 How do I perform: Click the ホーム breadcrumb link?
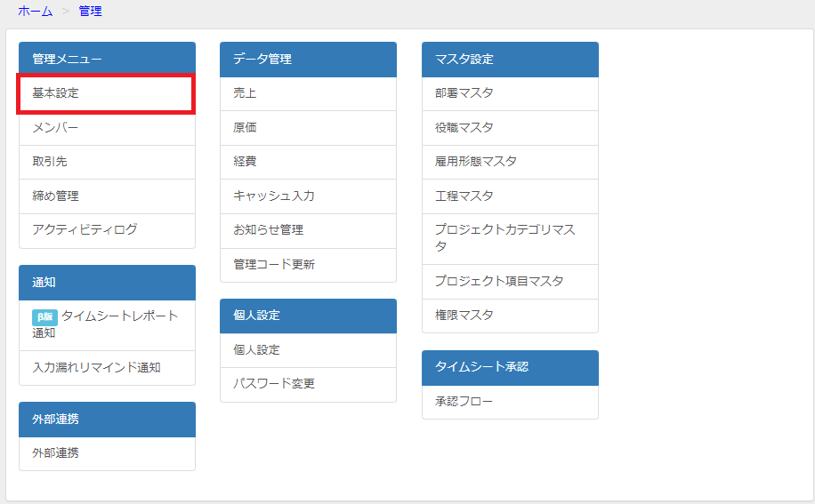pos(36,11)
